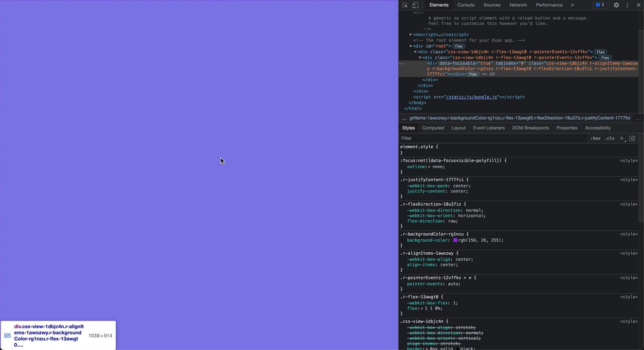The image size is (644, 350).
Task: Click the breadcrumb left overflow ellipsis
Action: (x=404, y=118)
